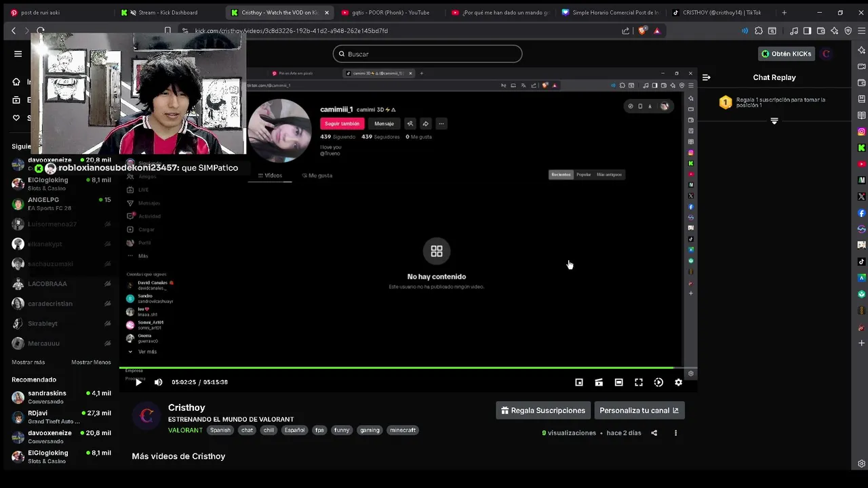
Task: Switch to the Stream - Kick Dashboard tab
Action: [x=167, y=12]
